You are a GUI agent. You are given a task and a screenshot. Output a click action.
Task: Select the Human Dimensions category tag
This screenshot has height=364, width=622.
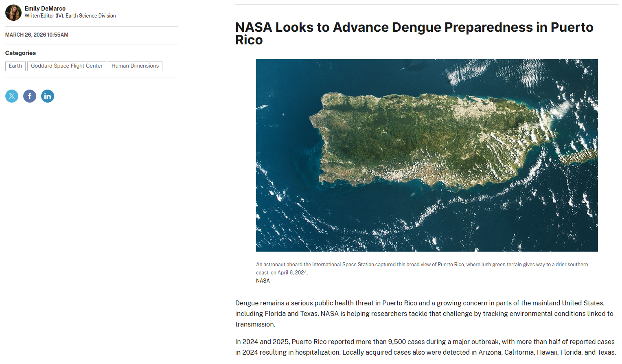coord(135,66)
